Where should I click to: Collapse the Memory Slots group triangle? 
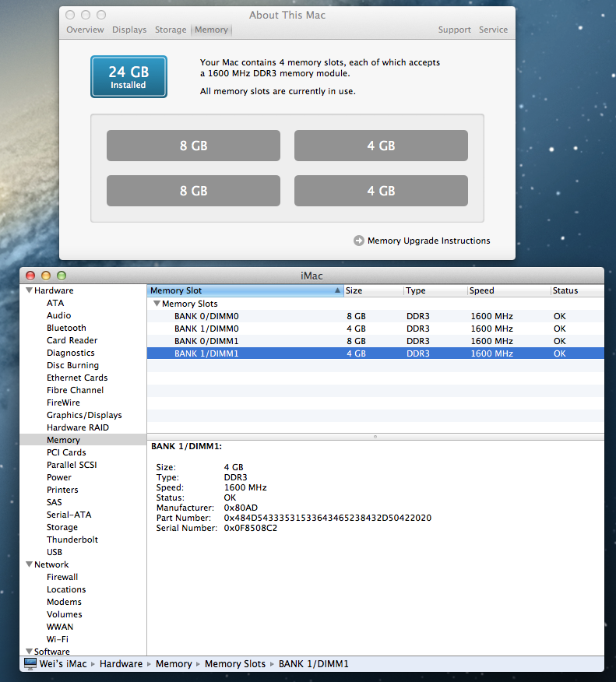tap(157, 304)
